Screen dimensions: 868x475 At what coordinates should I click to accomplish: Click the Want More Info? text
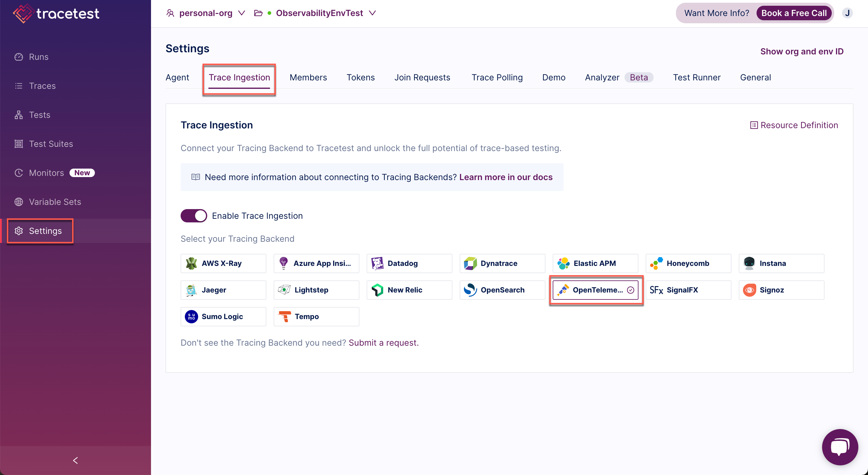717,13
